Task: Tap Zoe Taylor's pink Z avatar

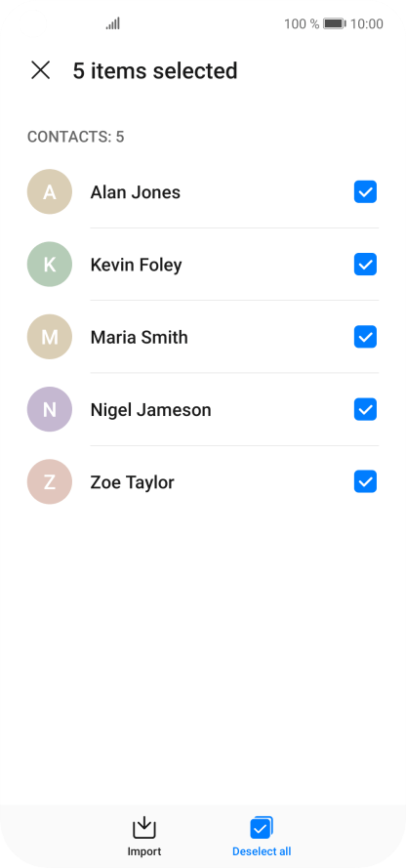Action: [x=50, y=482]
